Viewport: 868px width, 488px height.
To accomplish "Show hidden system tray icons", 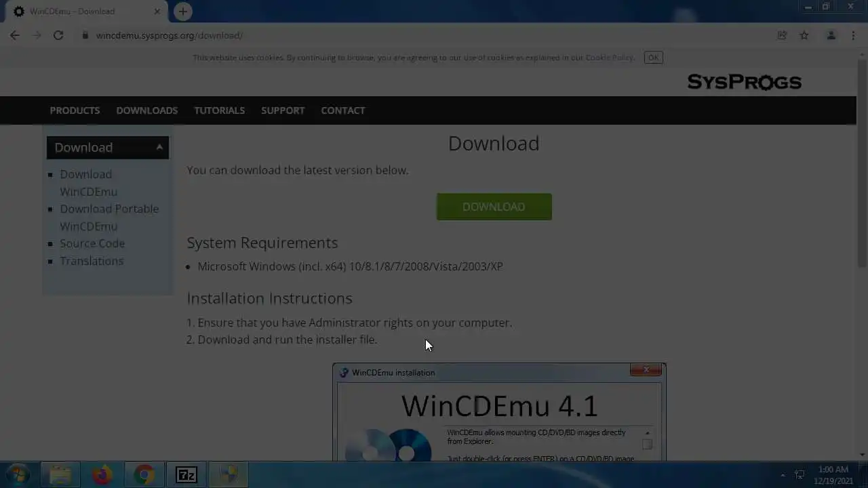I will [x=783, y=475].
